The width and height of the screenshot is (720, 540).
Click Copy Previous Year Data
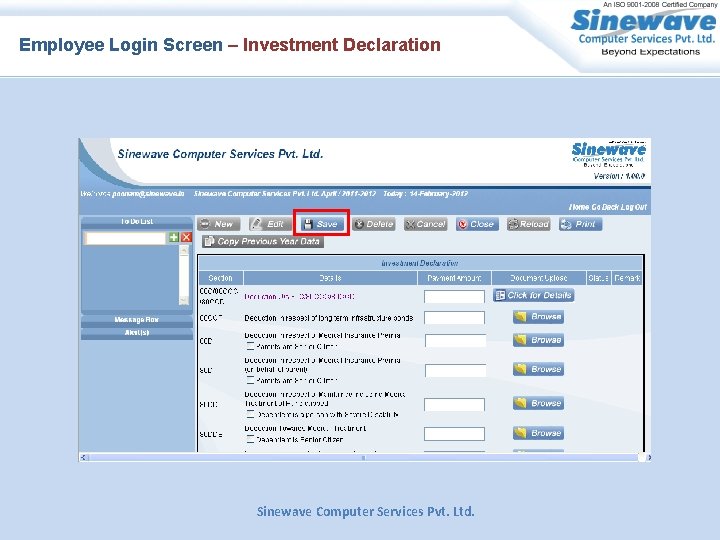[263, 242]
